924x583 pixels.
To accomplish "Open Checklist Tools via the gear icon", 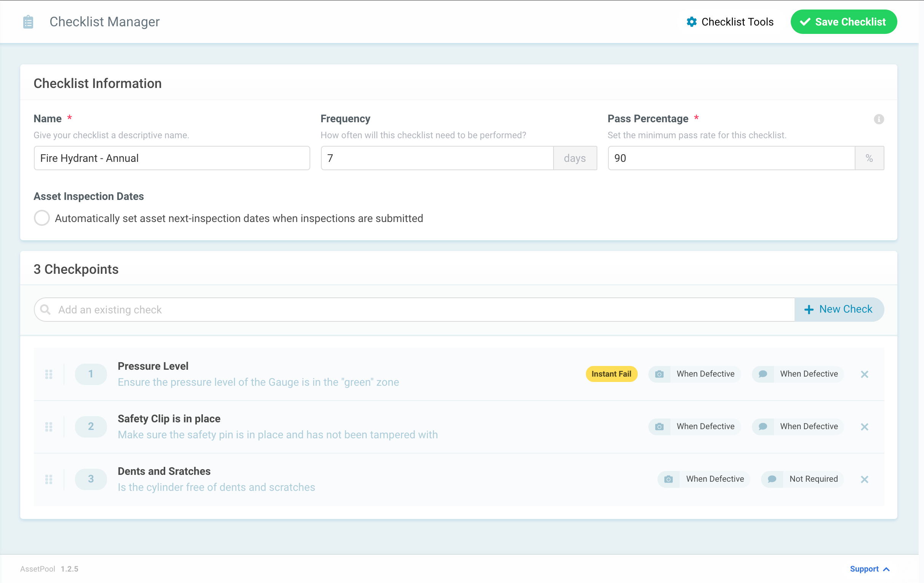I will [691, 22].
